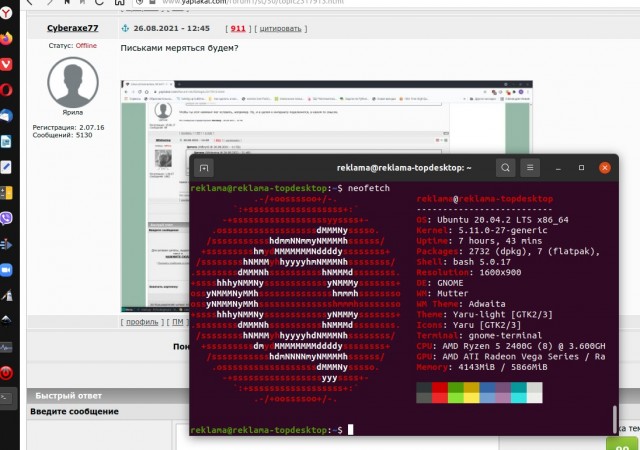
Task: Open the text editor dock icon
Action: [x=6, y=167]
